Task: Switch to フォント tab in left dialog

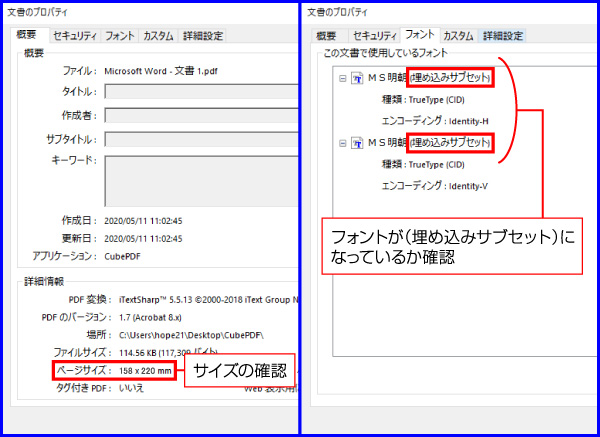Action: pyautogui.click(x=120, y=35)
